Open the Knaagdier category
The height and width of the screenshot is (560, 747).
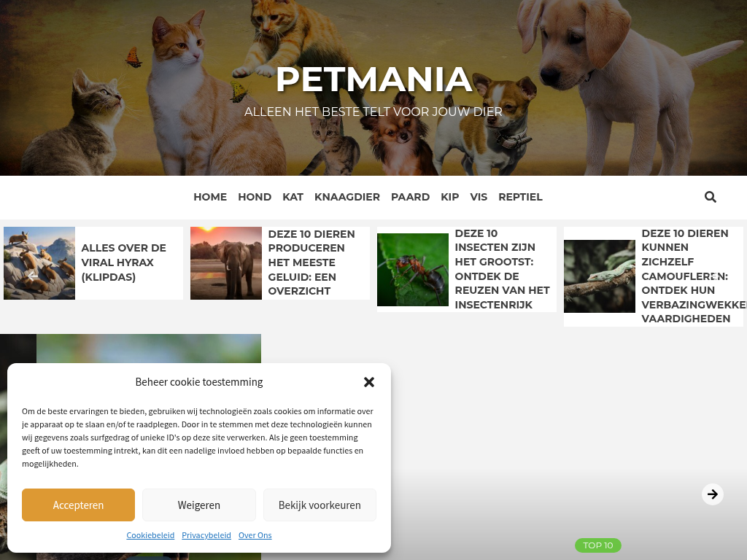(347, 197)
